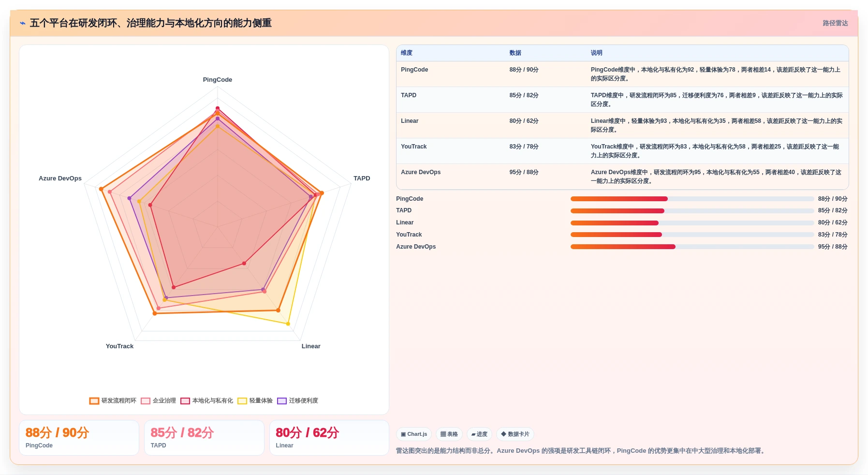Click the YouTrack description text in table
This screenshot has height=475, width=868.
pyautogui.click(x=715, y=151)
